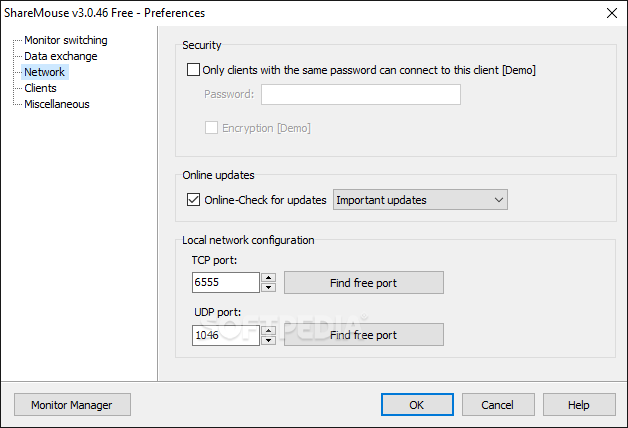Click the TCP port field showing 6555

click(x=226, y=282)
